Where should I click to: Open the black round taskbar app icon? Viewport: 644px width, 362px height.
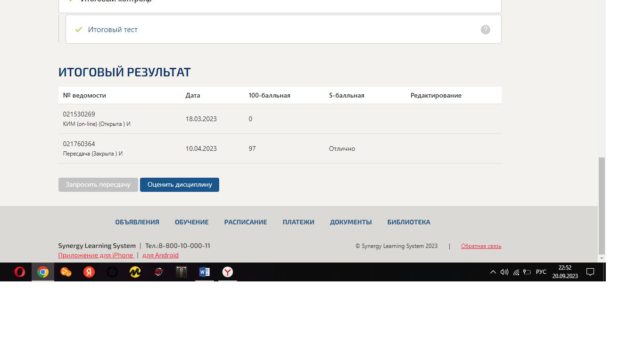coord(112,272)
